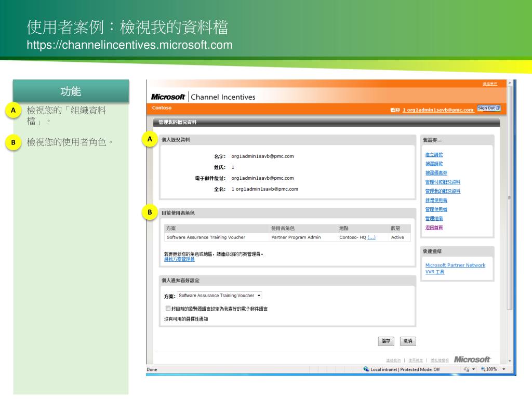Click the 建立請款 link
532x399 pixels.
434,155
